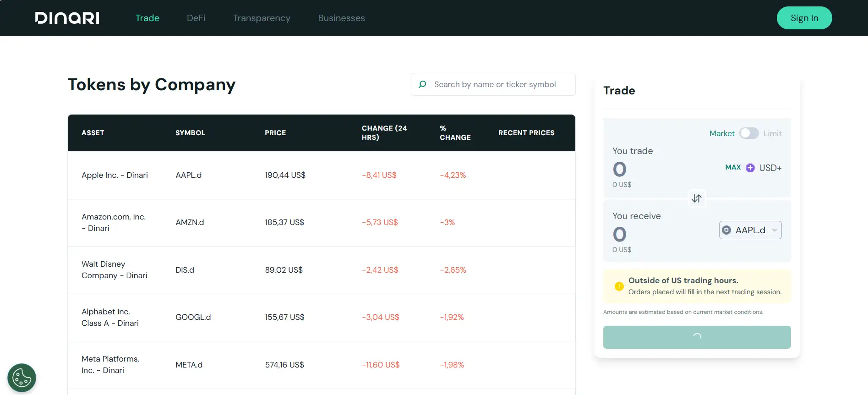Screen dimensions: 868x395
Task: Focus the search by name or ticker field
Action: 499,84
